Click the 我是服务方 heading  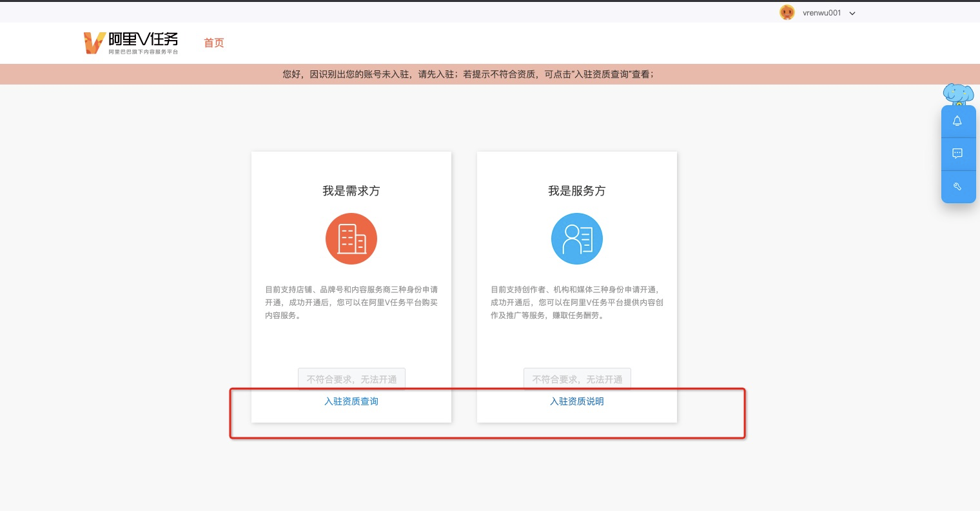577,191
